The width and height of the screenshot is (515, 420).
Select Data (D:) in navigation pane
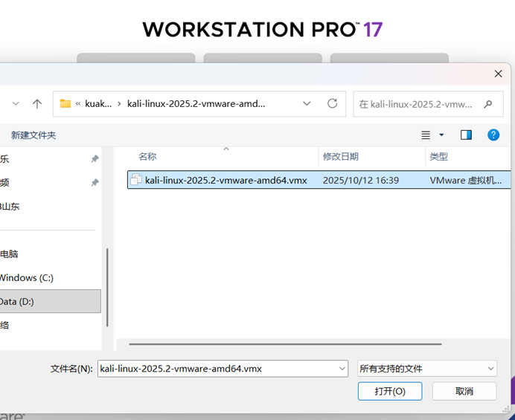[x=50, y=301]
